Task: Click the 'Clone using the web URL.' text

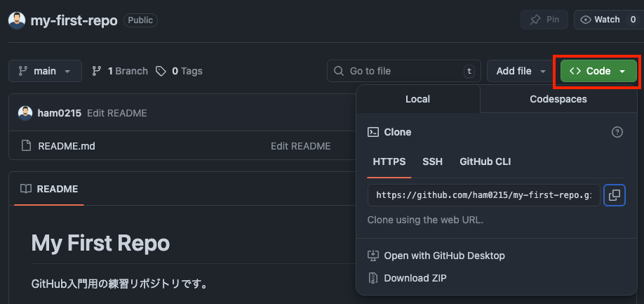Action: pyautogui.click(x=425, y=220)
